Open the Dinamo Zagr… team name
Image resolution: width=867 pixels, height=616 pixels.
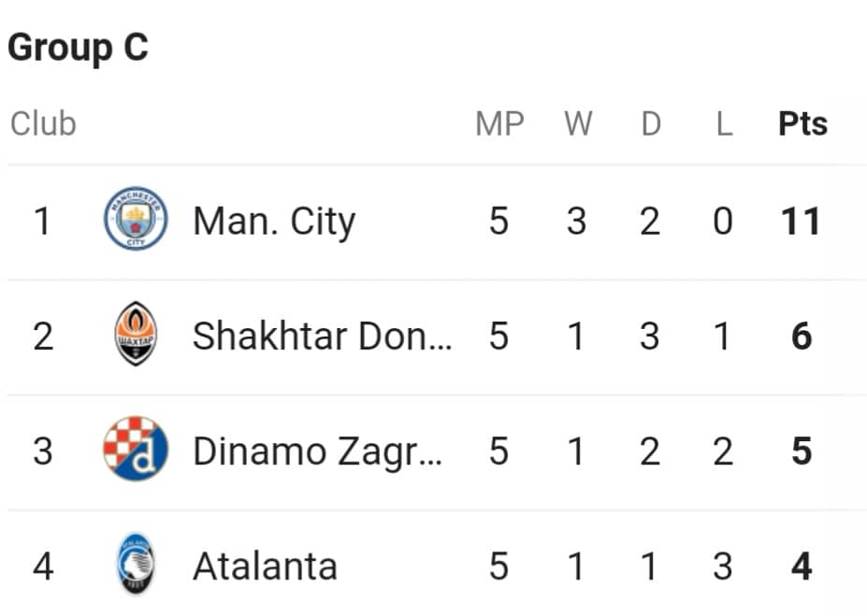pyautogui.click(x=318, y=451)
